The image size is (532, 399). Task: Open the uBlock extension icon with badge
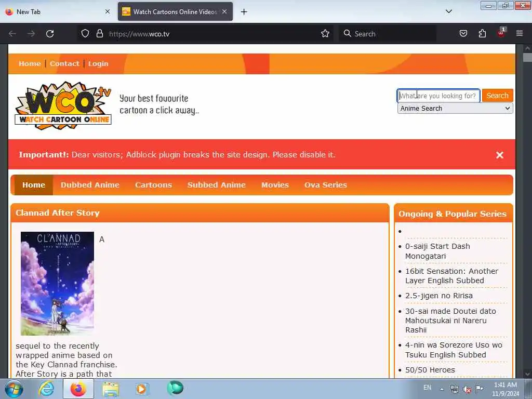tap(501, 33)
